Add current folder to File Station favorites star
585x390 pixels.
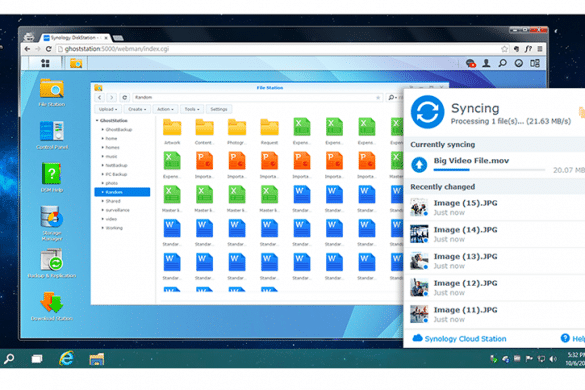[378, 97]
